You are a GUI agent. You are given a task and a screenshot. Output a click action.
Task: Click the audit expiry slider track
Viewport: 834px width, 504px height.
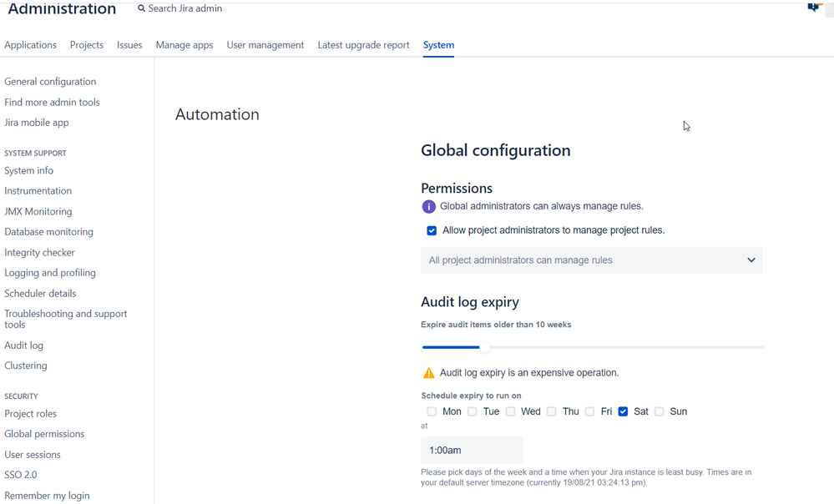[x=593, y=347]
